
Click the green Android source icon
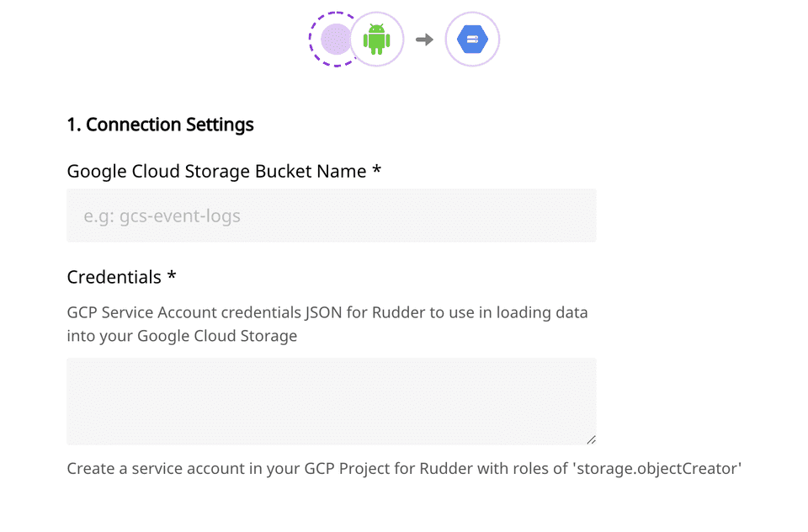point(376,39)
